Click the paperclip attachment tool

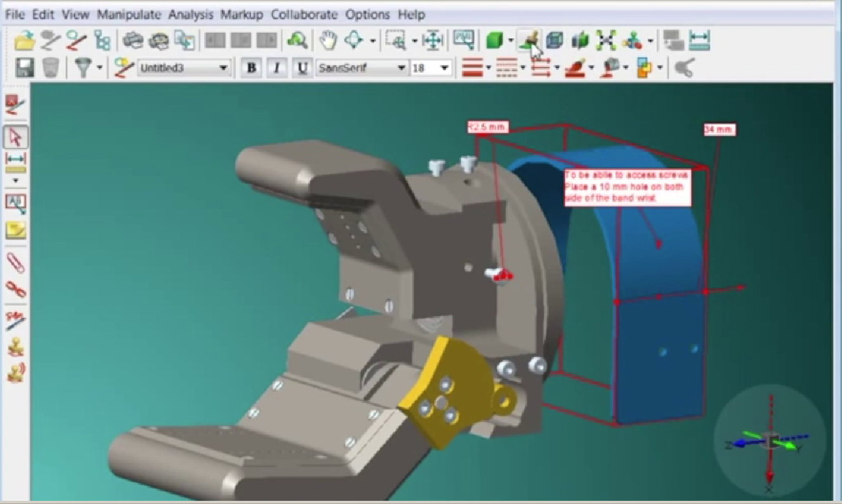tap(16, 262)
